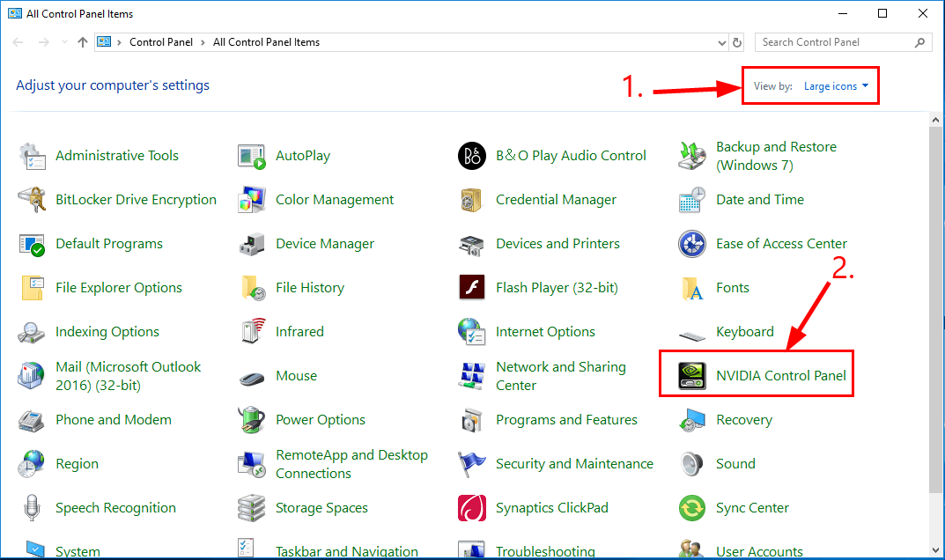945x560 pixels.
Task: Click the Back navigation arrow
Action: 18,41
